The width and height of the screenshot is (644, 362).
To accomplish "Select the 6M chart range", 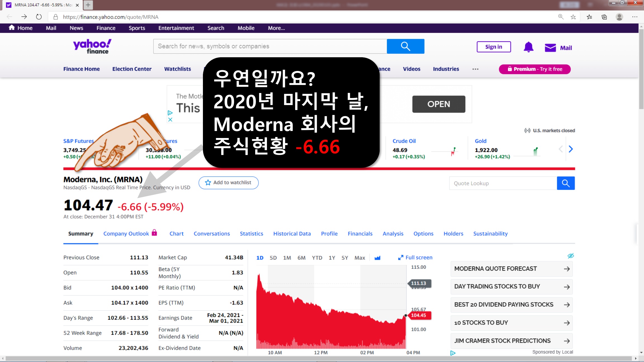I will click(x=301, y=258).
